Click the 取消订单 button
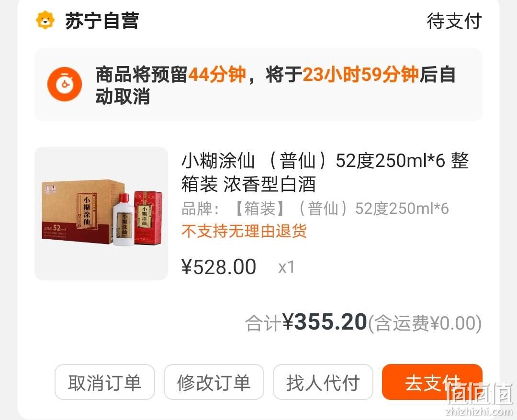The image size is (517, 420). click(x=105, y=382)
